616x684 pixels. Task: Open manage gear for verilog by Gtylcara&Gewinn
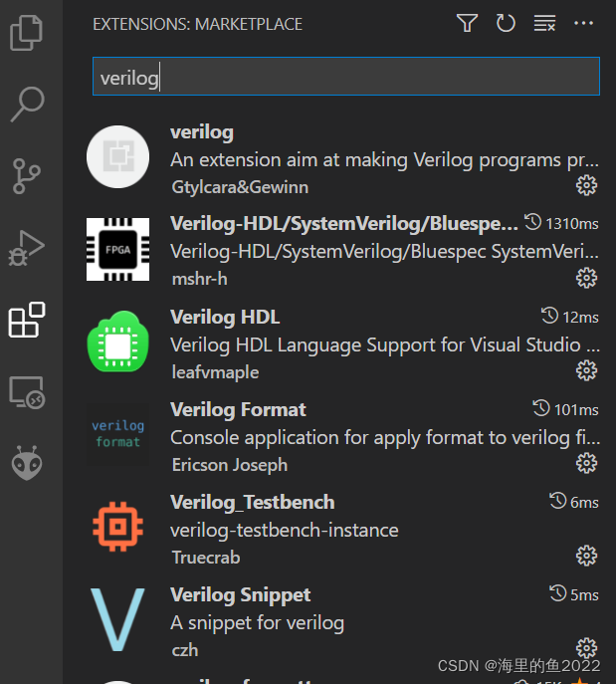[x=586, y=186]
